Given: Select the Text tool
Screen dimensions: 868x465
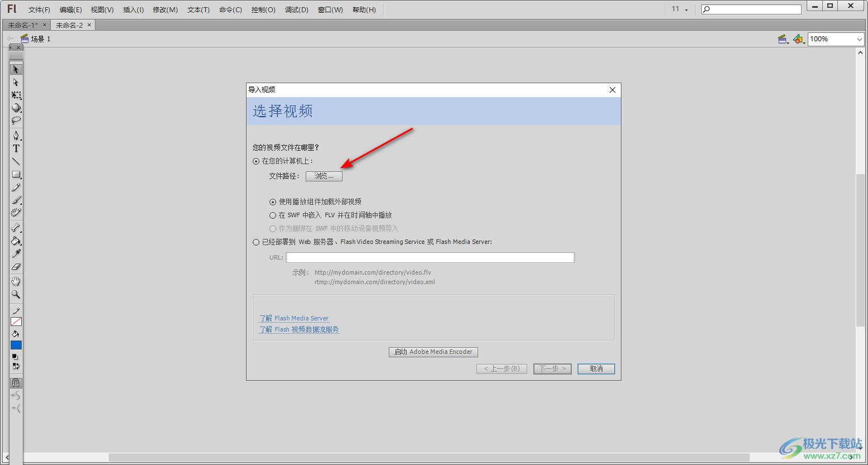Looking at the screenshot, I should (x=16, y=148).
